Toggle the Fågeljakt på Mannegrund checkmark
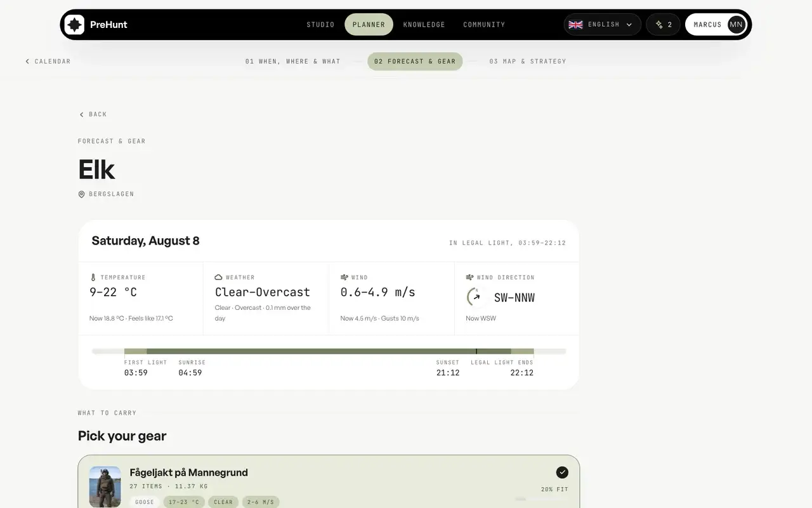This screenshot has height=508, width=812. [562, 472]
